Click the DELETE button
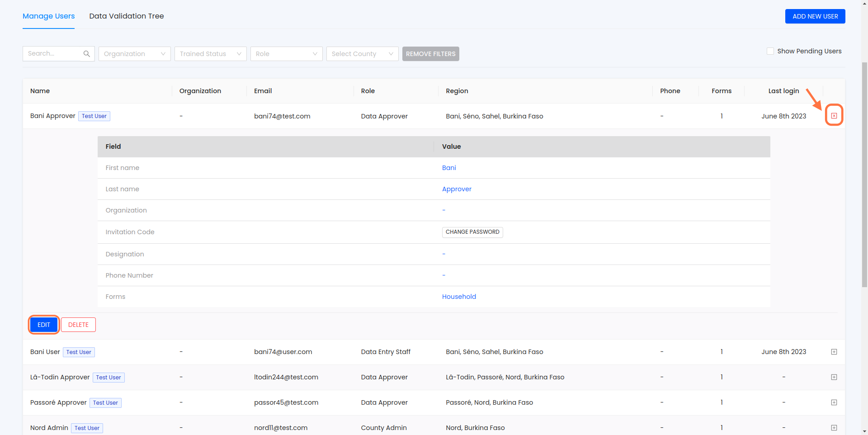Screen dimensions: 868x435 click(x=78, y=325)
